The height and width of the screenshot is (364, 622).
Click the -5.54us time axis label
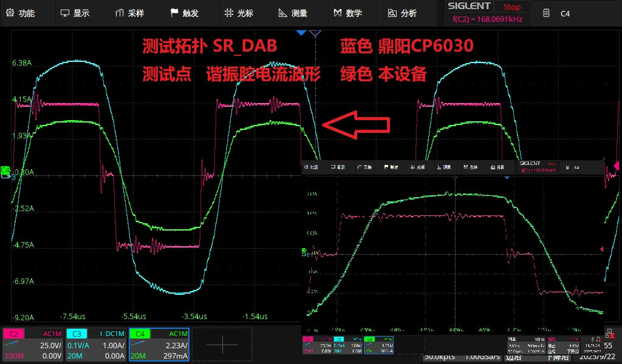[x=134, y=317]
